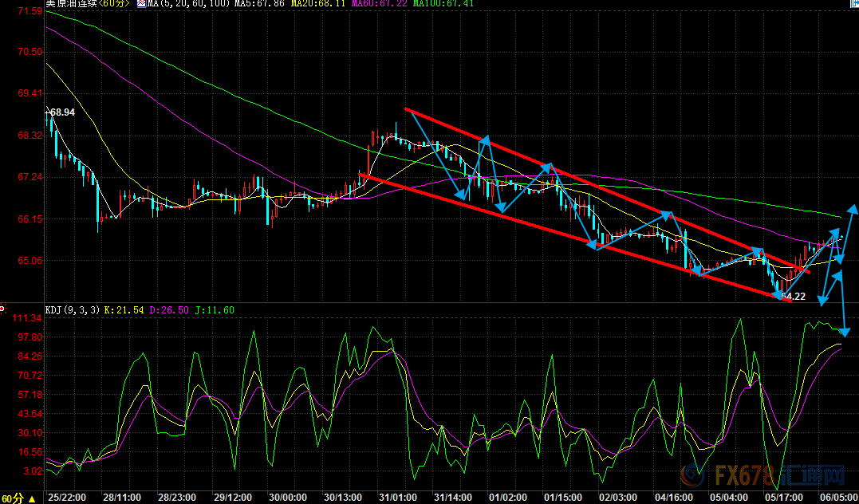
Task: Click the red sun marker beside KDJ panel
Action: pos(2,309)
